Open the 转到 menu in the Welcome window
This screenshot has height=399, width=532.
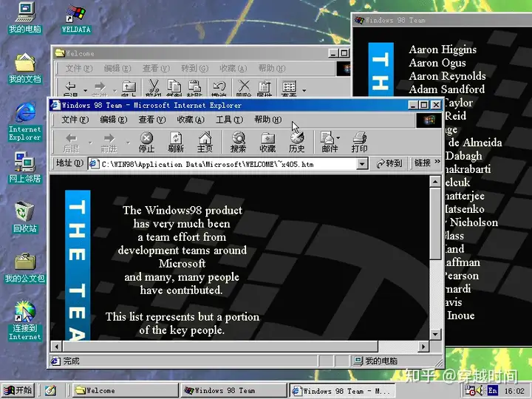tap(194, 68)
